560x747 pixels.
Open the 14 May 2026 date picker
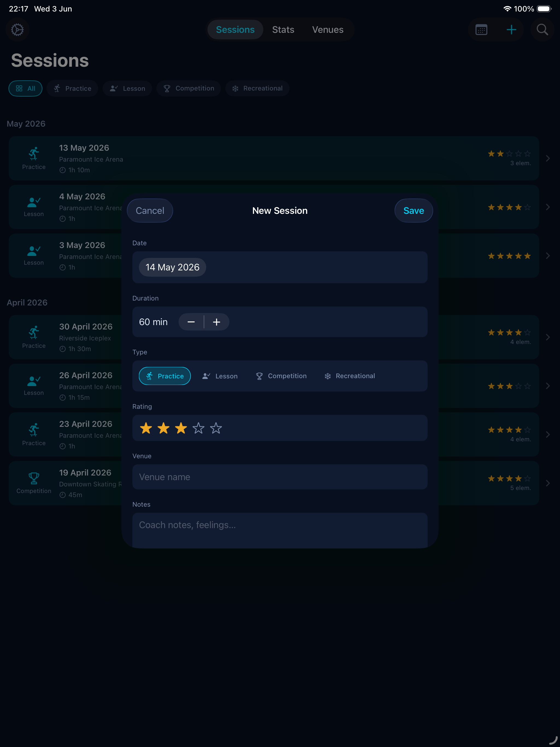click(x=173, y=267)
